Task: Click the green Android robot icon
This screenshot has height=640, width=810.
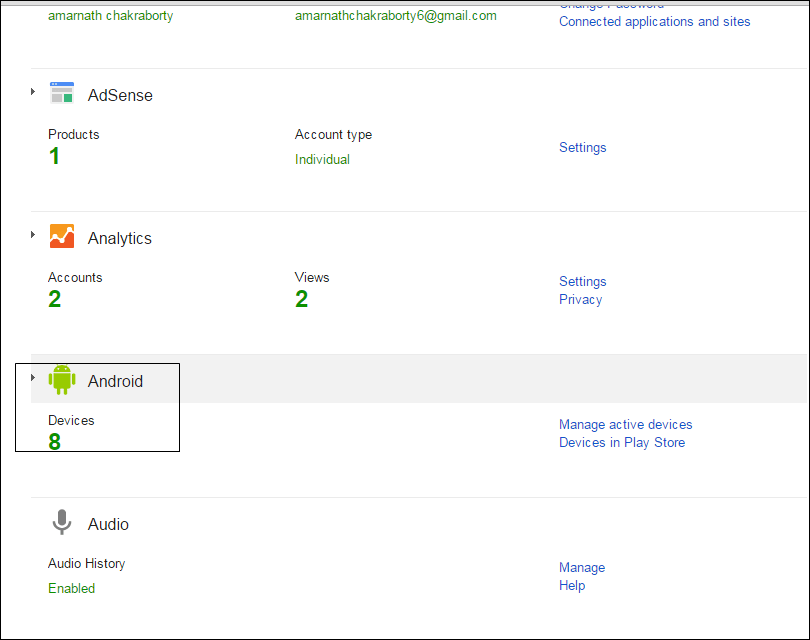Action: click(62, 380)
